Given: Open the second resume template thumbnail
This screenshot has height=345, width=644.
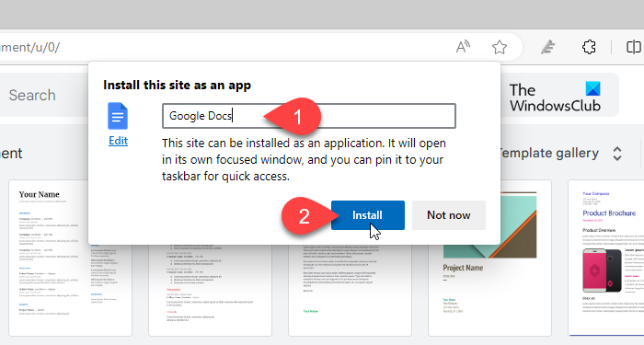Looking at the screenshot, I should pyautogui.click(x=210, y=290).
